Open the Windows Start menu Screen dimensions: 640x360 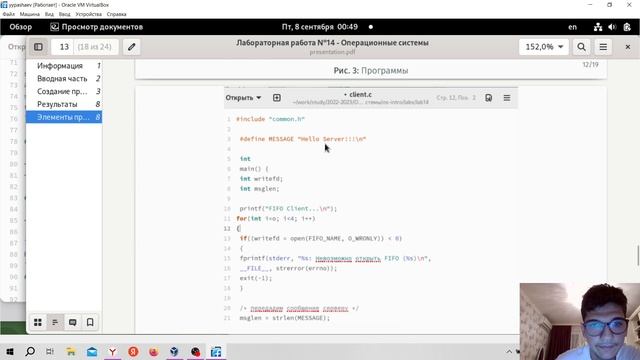[x=10, y=351]
